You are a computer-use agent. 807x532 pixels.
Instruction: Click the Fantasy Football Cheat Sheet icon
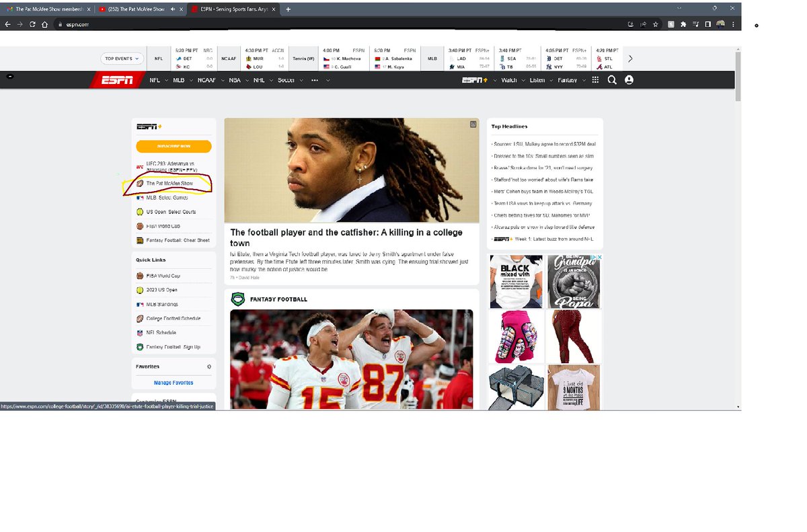click(x=140, y=240)
